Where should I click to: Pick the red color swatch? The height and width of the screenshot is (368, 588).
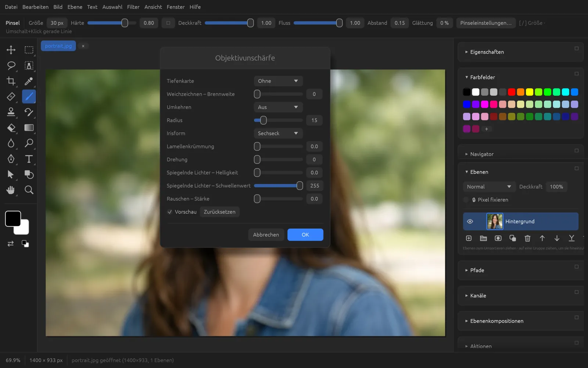pyautogui.click(x=512, y=92)
